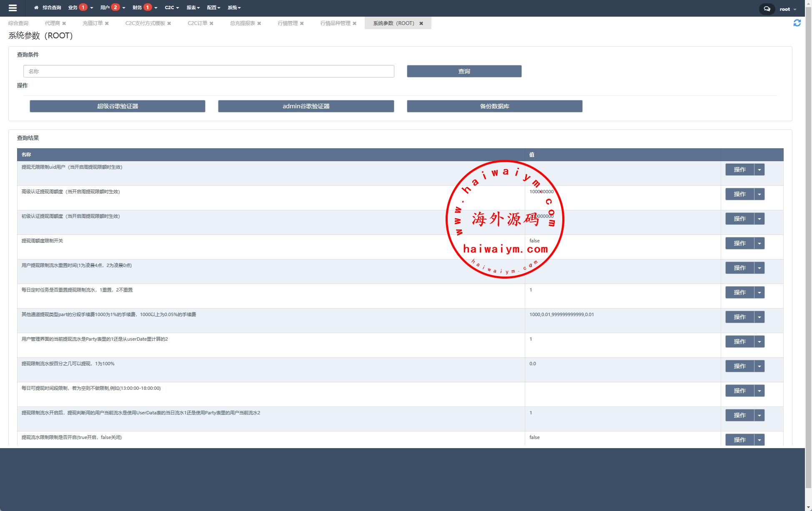The height and width of the screenshot is (511, 812).
Task: Click the 查询 search button
Action: pos(464,71)
